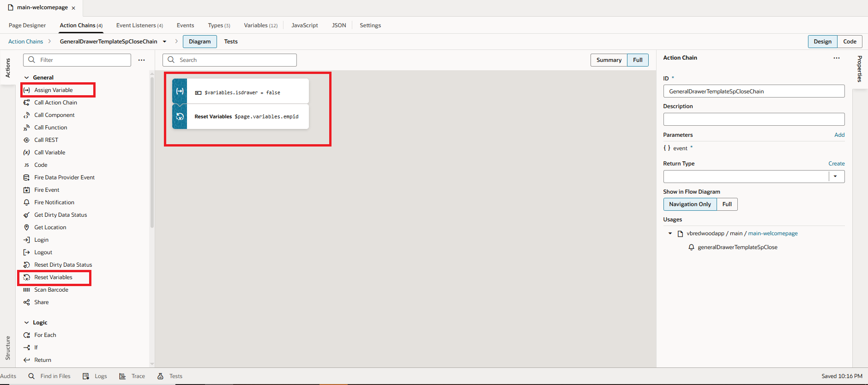Choose the Scan Barcode action icon
This screenshot has height=385, width=868.
tap(27, 290)
